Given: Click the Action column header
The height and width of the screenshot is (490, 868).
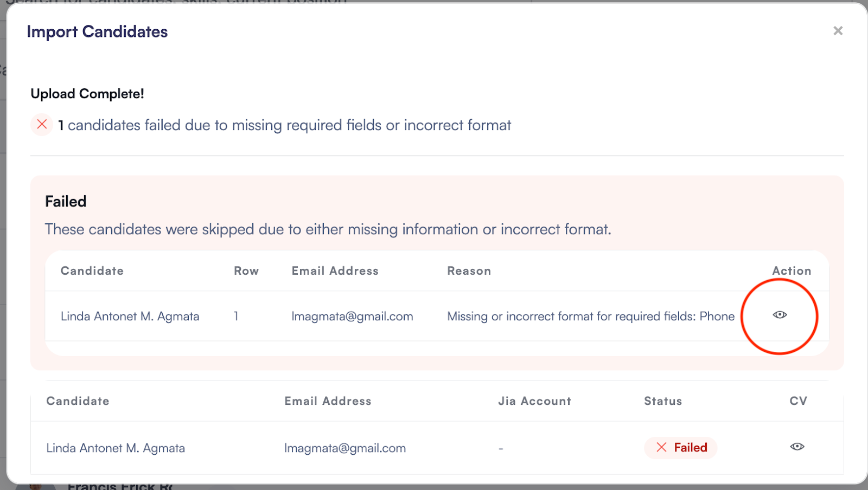Looking at the screenshot, I should 792,271.
